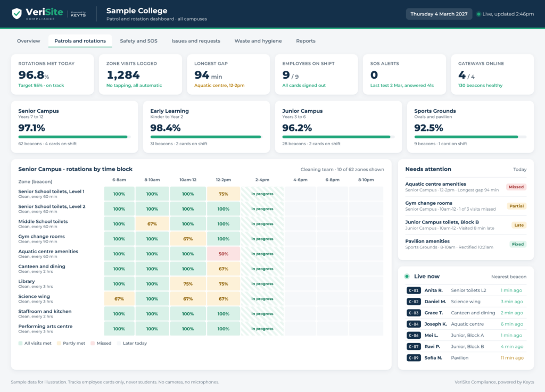Click the Later today legend swatch
The width and height of the screenshot is (545, 392).
[119, 344]
